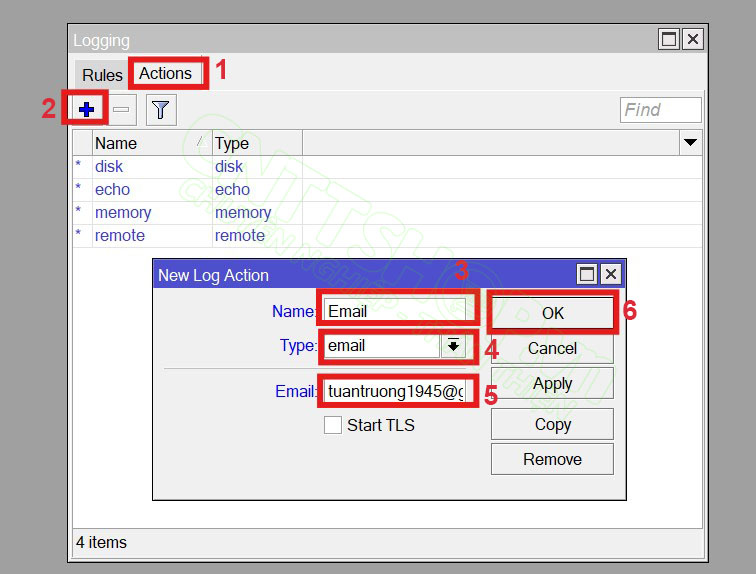Click the Apply button

pos(552,384)
